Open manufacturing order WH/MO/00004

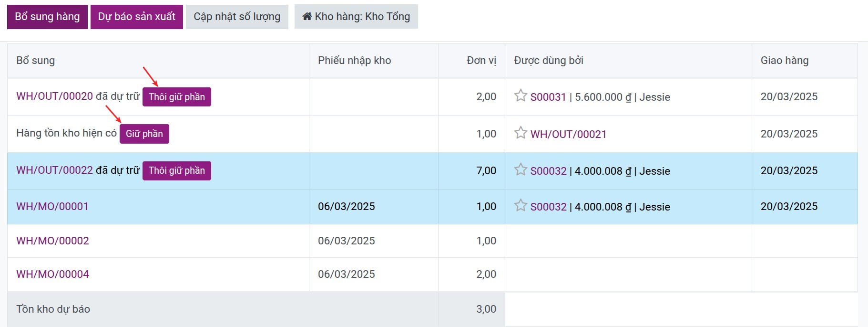(52, 274)
